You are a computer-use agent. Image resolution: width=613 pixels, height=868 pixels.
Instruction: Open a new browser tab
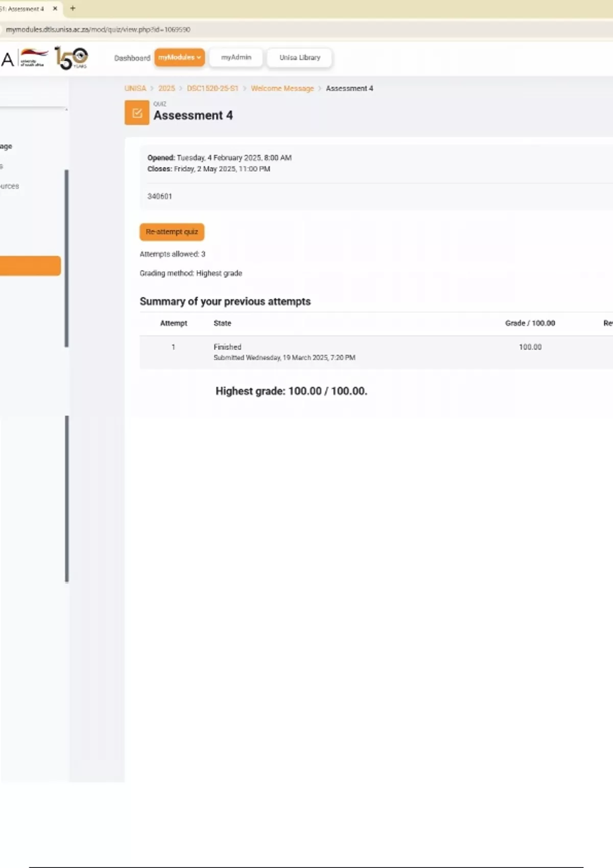[73, 8]
